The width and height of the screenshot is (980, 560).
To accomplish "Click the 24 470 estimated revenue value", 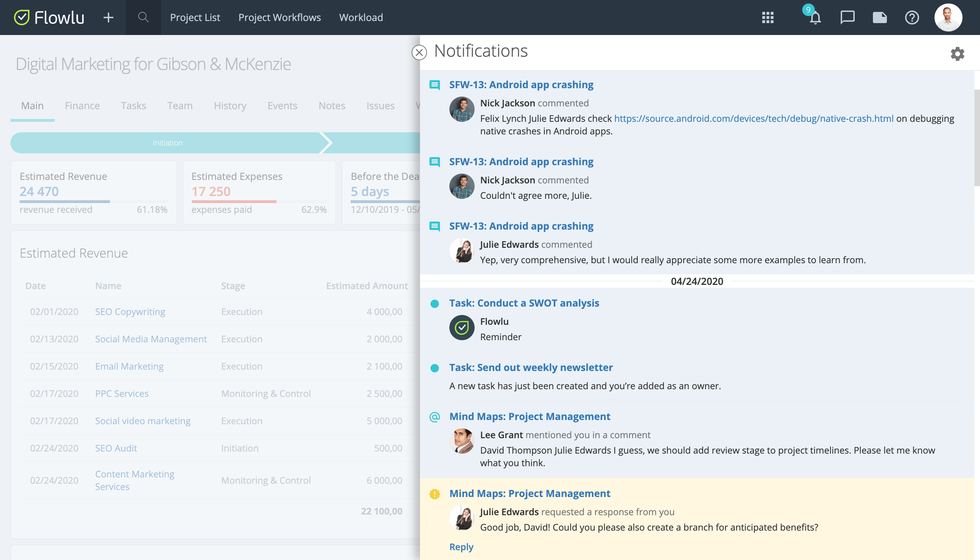I will [39, 191].
